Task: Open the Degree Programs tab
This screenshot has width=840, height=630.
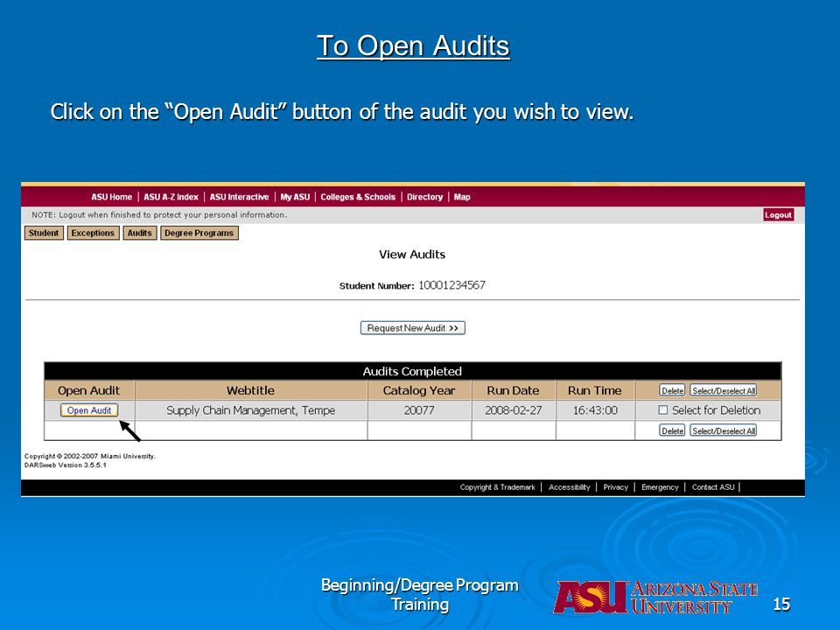Action: click(199, 233)
